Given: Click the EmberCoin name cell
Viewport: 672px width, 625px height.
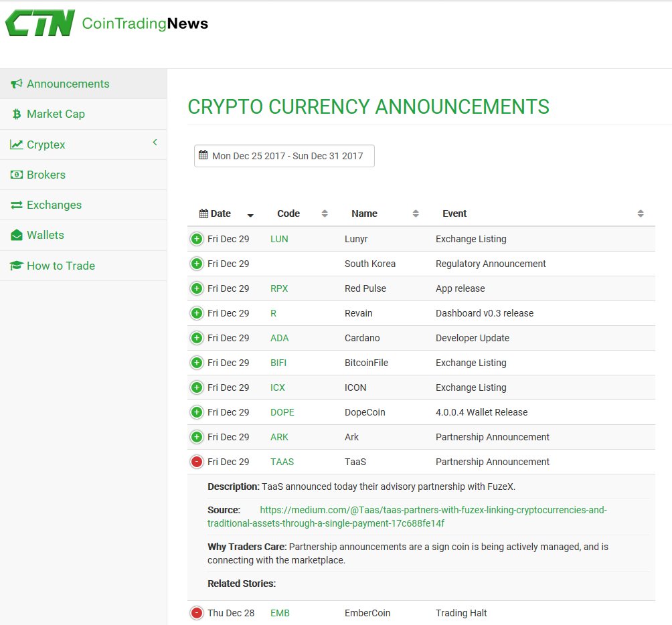Looking at the screenshot, I should click(x=367, y=613).
